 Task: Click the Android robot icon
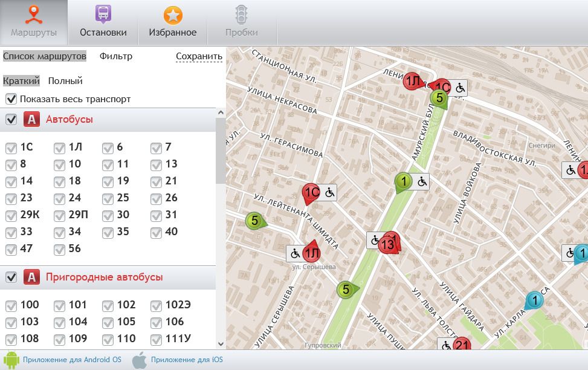tap(11, 360)
